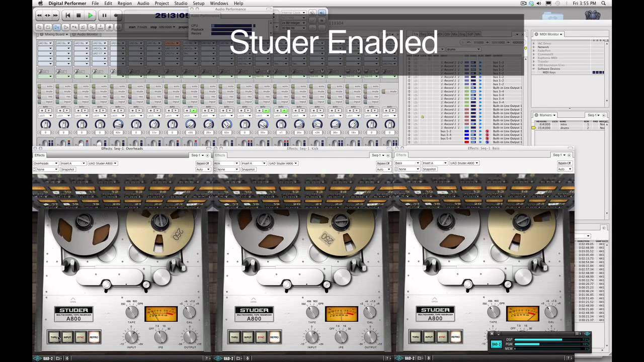Image resolution: width=644 pixels, height=362 pixels.
Task: Toggle SYNC on the Bass Studer plugin
Action: 442,337
